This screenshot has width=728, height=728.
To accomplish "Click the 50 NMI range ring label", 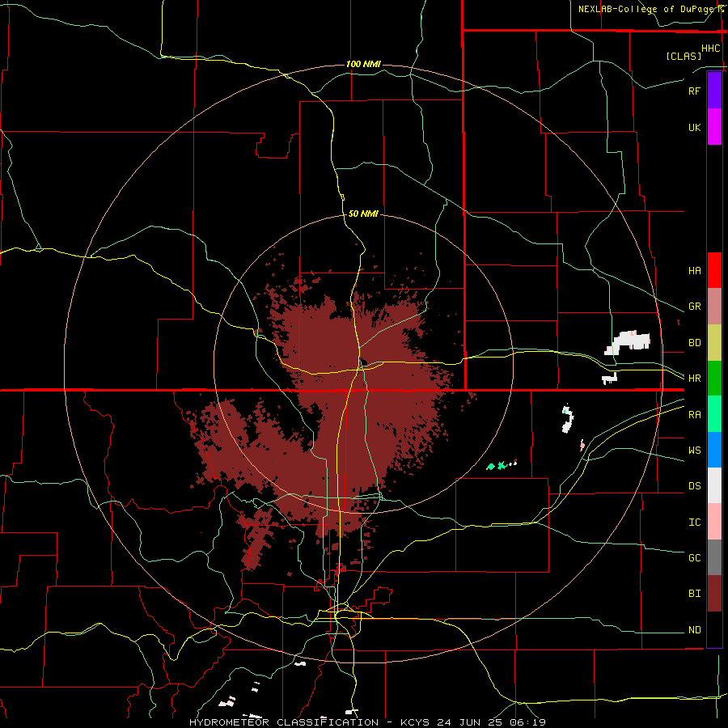I will [363, 214].
